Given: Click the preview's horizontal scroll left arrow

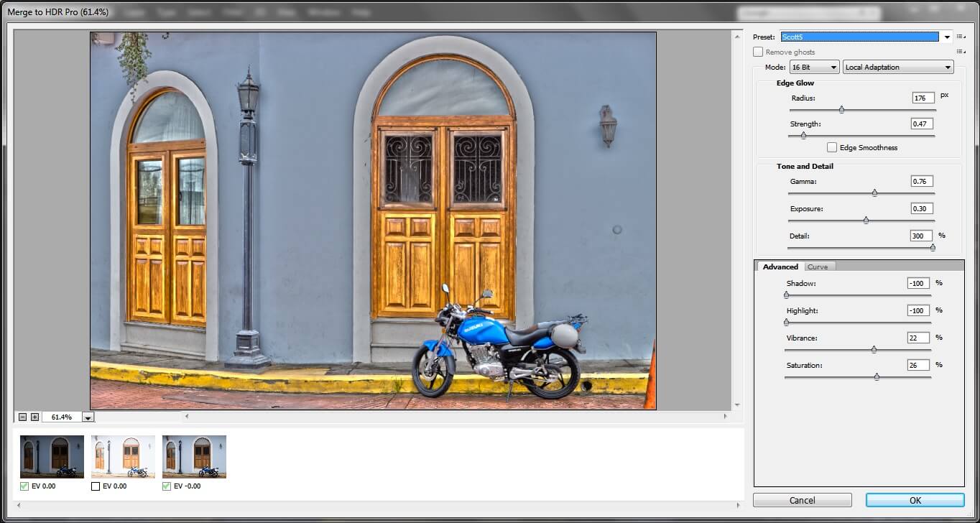Looking at the screenshot, I should point(188,416).
